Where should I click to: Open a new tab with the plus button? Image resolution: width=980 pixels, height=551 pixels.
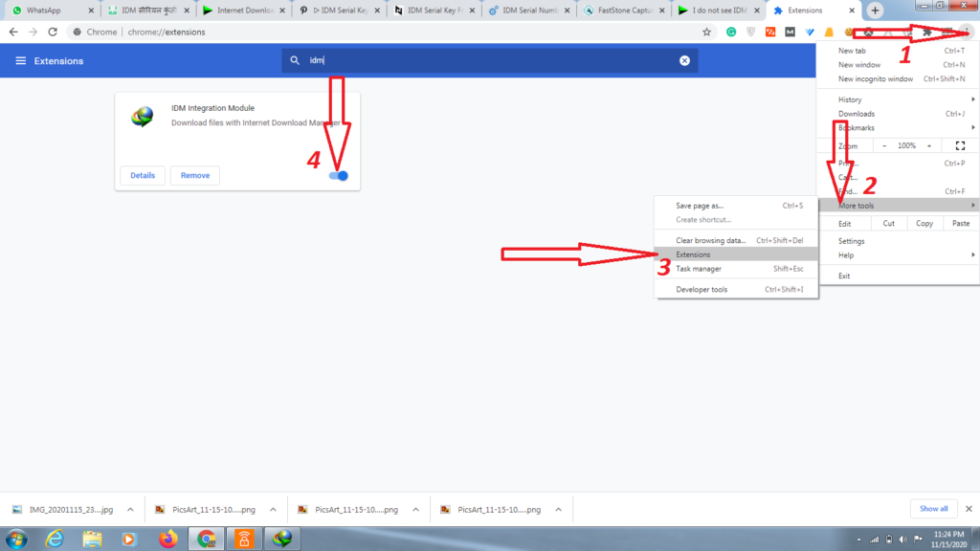tap(875, 11)
